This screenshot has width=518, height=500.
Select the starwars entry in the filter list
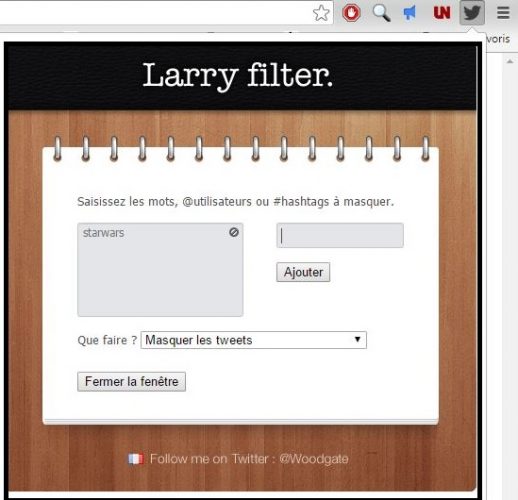103,233
